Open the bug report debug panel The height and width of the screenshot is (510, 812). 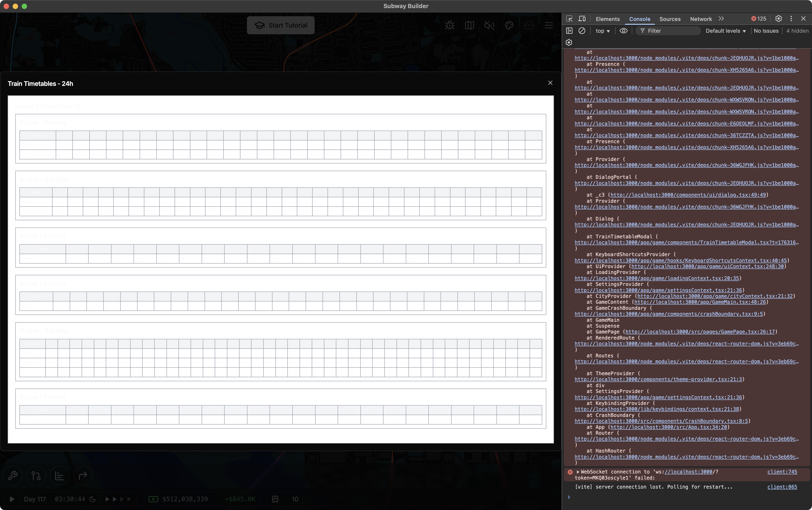point(450,25)
